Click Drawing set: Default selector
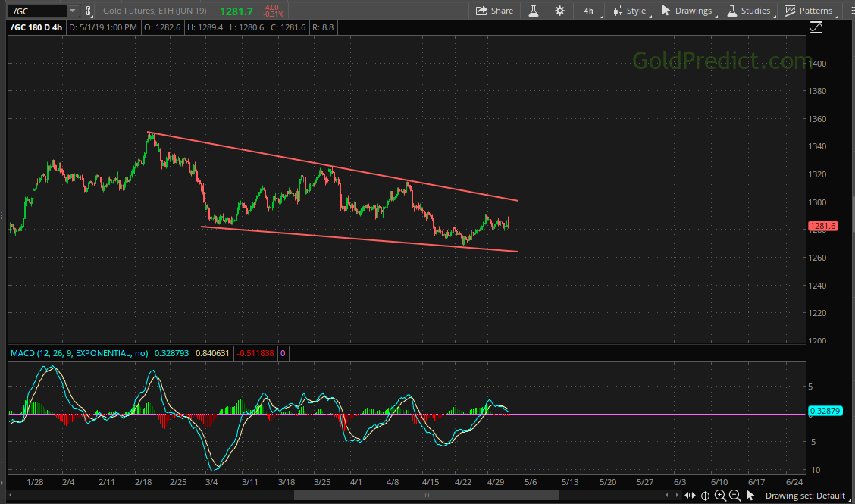The height and width of the screenshot is (504, 855). pos(803,496)
